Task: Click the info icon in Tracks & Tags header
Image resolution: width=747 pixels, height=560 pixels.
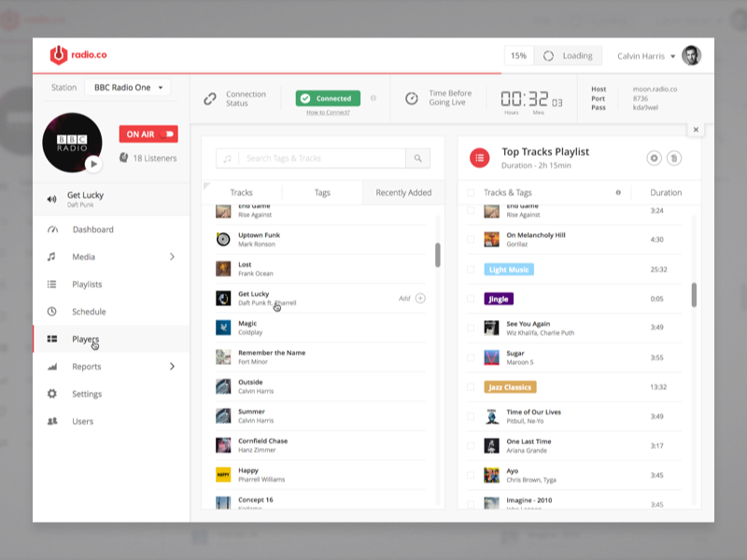Action: coord(618,192)
